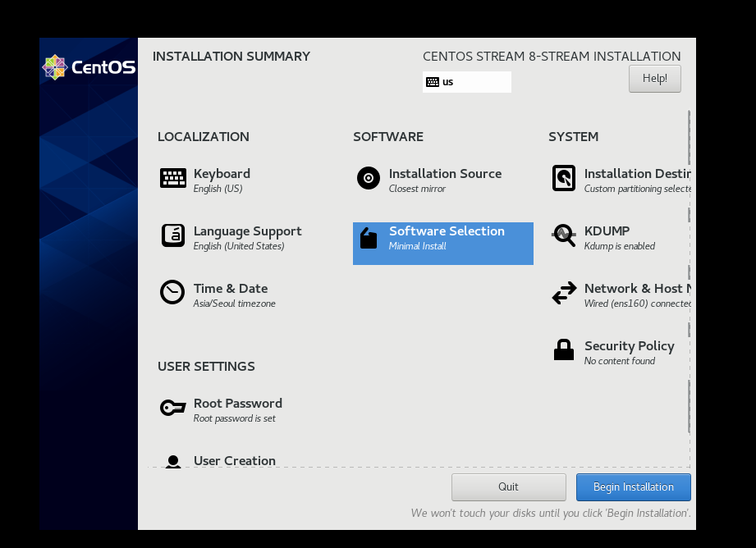Click the CentOS logo in sidebar

[89, 67]
